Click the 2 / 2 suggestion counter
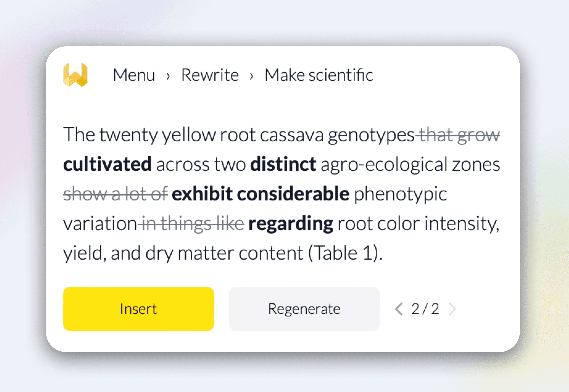The height and width of the screenshot is (392, 569). [425, 309]
